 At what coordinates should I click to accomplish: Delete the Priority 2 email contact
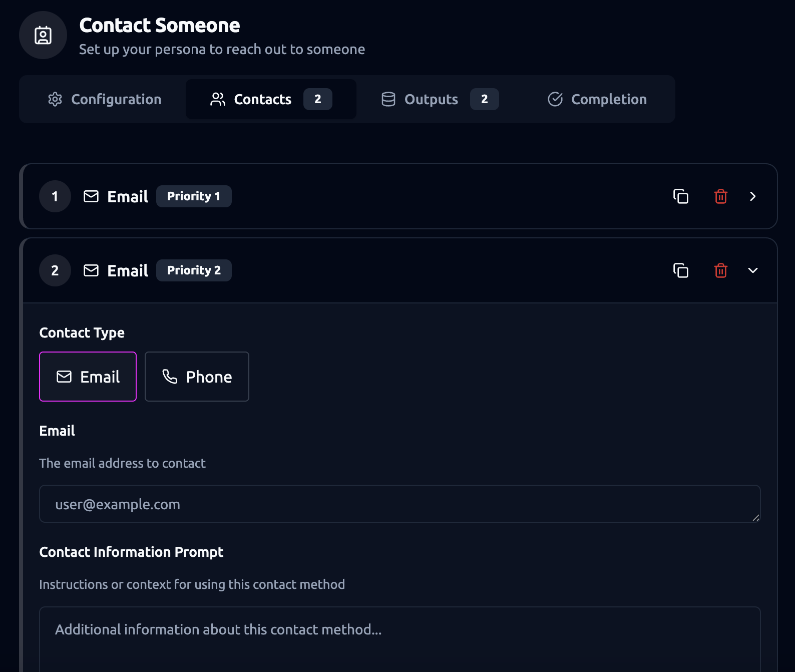721,270
